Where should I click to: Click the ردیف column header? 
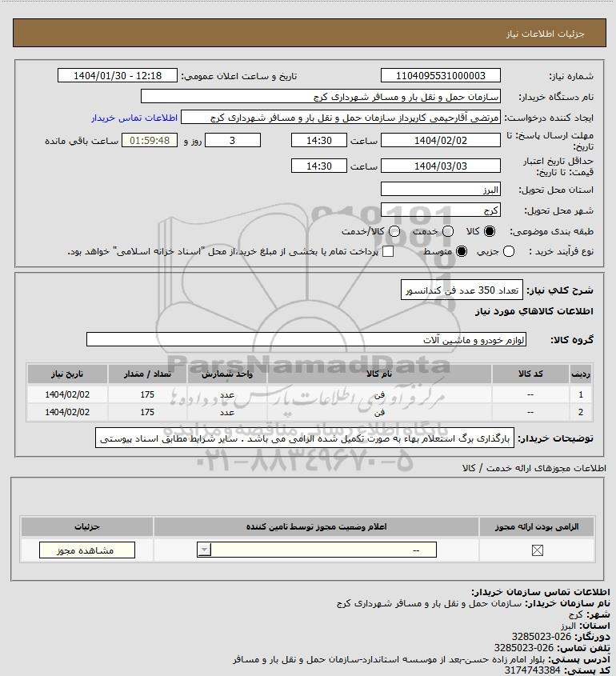click(581, 374)
